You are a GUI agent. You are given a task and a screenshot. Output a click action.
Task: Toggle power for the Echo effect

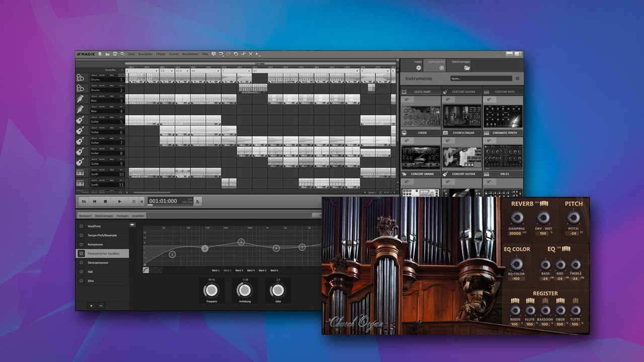click(x=81, y=281)
